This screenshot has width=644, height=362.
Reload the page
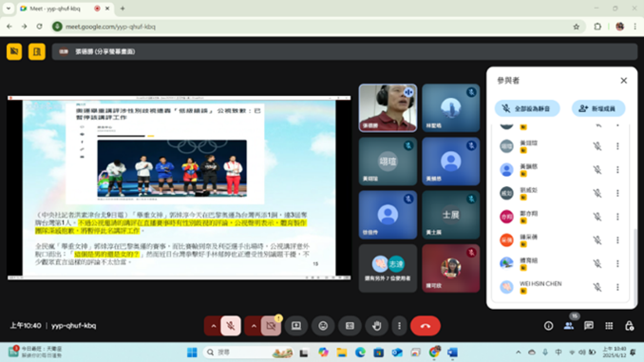[x=40, y=27]
